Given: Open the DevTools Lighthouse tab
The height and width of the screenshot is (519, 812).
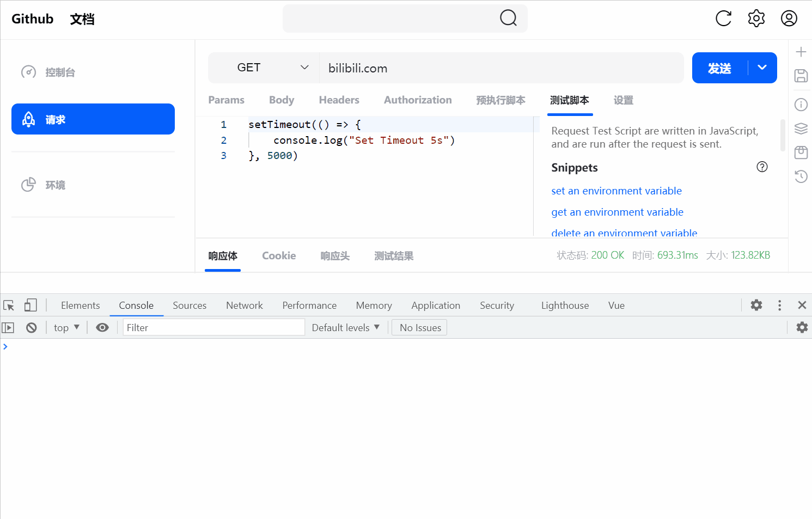Looking at the screenshot, I should (x=565, y=305).
